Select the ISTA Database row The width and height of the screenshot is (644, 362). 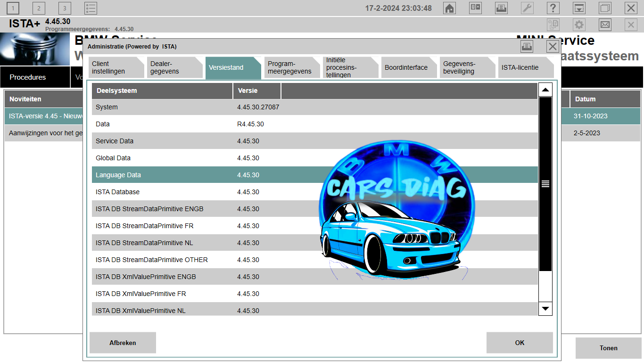315,192
